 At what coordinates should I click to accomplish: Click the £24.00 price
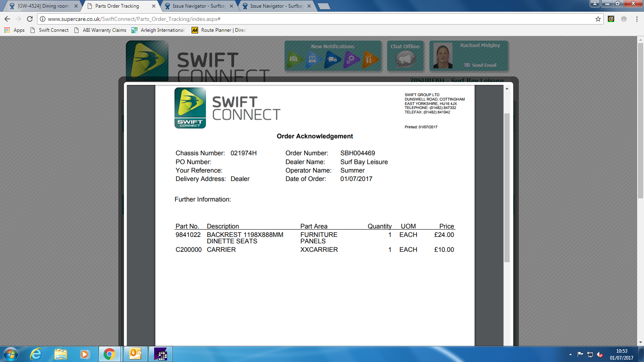coord(444,235)
